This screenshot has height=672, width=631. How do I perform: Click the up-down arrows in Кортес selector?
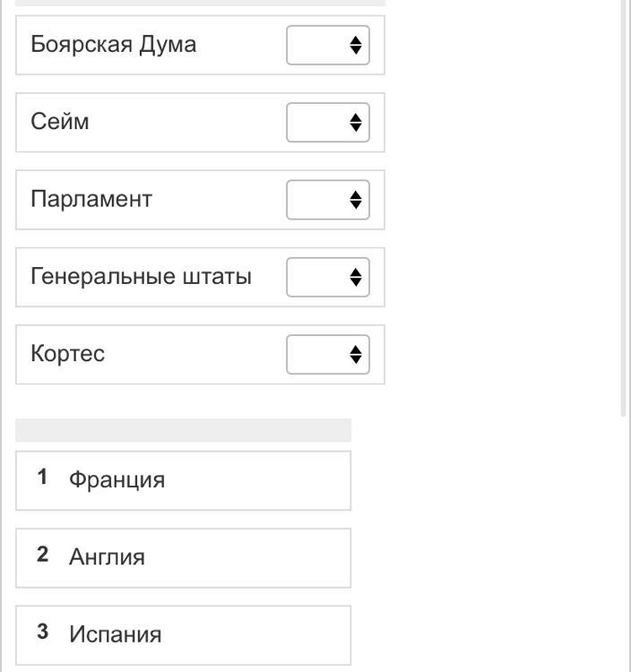tap(356, 354)
